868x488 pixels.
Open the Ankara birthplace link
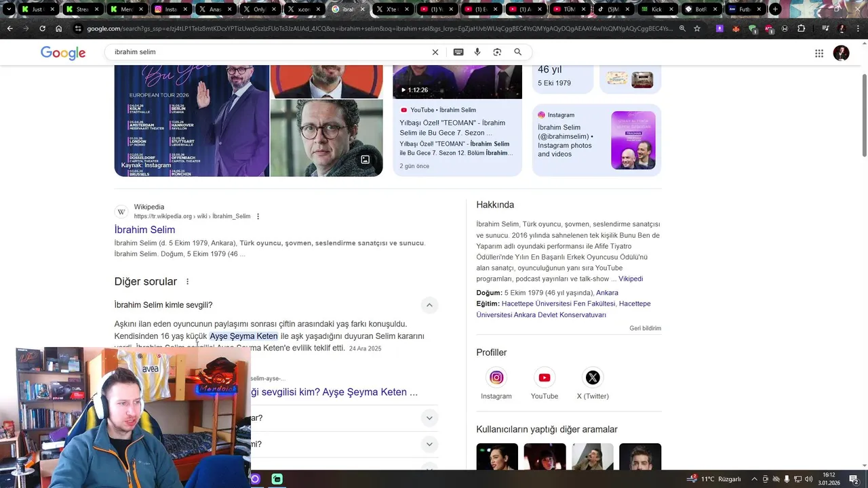(607, 293)
